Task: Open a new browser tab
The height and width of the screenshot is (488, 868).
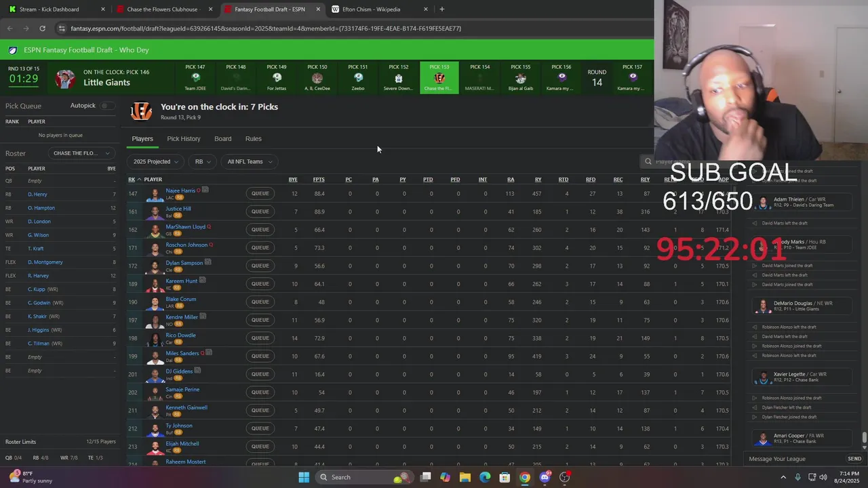Action: (442, 9)
